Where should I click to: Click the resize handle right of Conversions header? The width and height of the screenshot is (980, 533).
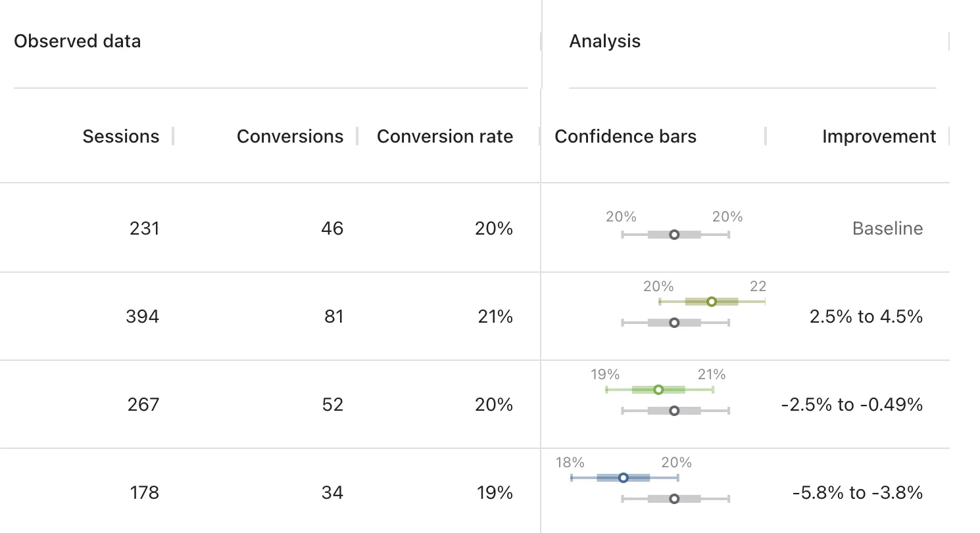[x=357, y=136]
